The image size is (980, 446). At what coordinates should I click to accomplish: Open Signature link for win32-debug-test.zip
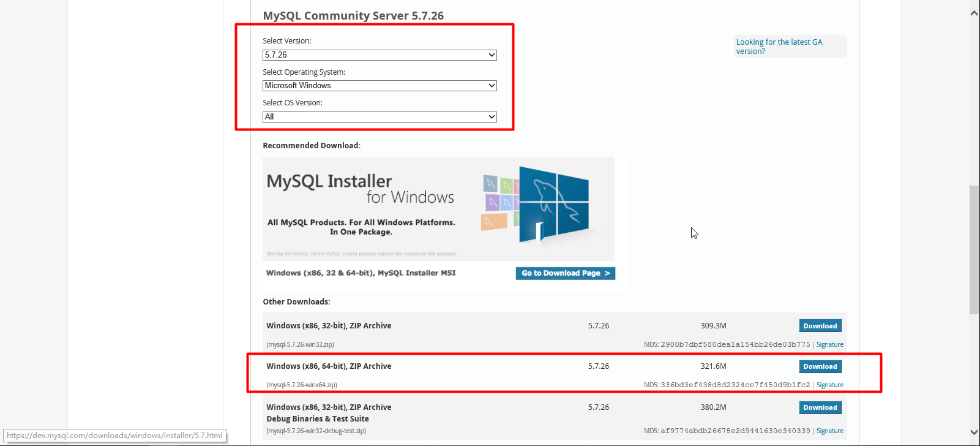tap(830, 431)
